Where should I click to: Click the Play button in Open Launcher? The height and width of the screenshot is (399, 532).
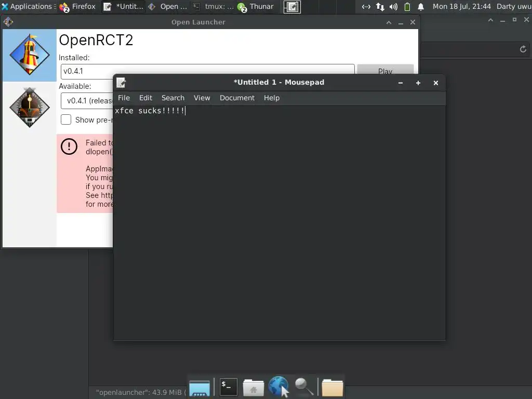[385, 69]
